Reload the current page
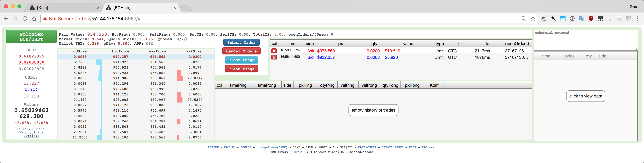 (x=25, y=18)
